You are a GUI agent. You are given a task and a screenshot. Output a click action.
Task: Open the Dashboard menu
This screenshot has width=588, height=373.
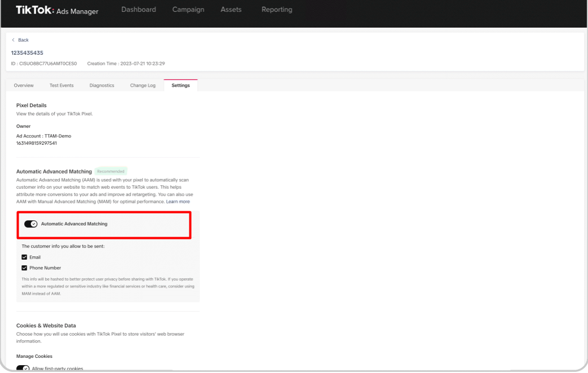click(x=138, y=10)
